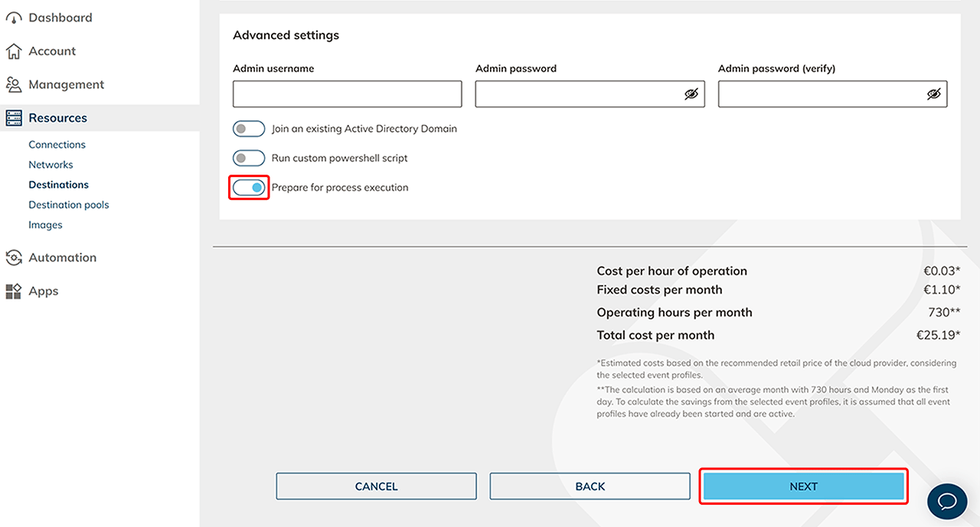Click the BACK button
This screenshot has width=980, height=527.
[x=590, y=486]
